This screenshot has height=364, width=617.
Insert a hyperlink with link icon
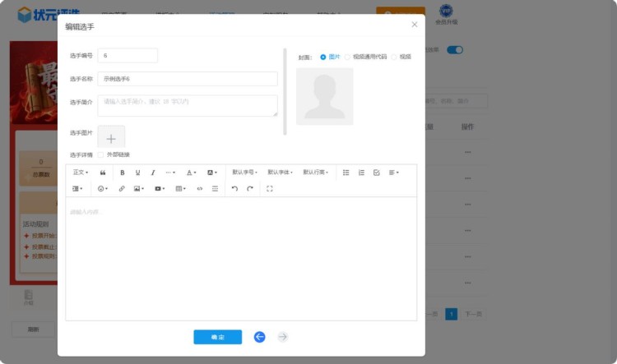[x=122, y=188]
